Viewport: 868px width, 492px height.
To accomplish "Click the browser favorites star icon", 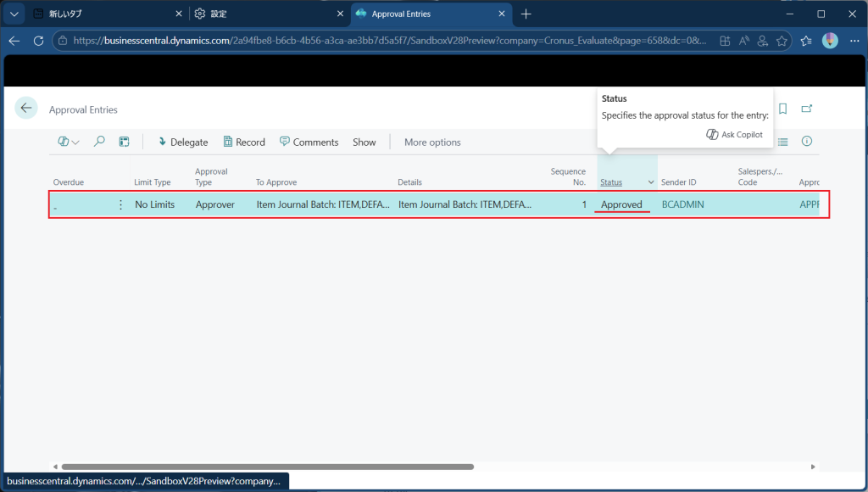I will tap(782, 41).
